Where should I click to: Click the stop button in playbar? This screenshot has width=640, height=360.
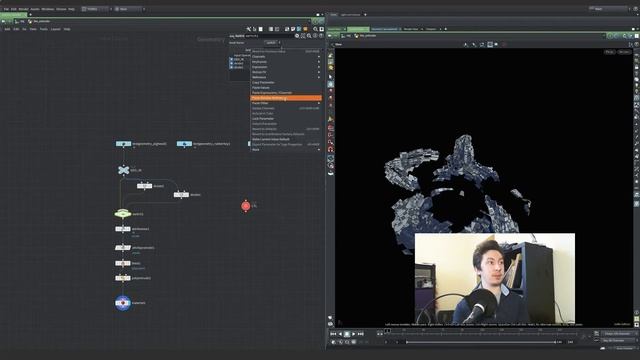point(347,334)
